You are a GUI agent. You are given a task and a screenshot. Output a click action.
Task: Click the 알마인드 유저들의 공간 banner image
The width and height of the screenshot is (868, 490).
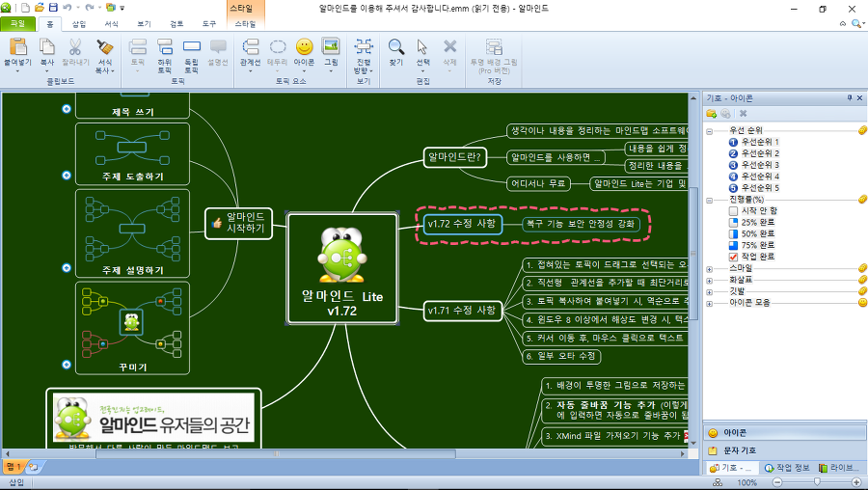(x=153, y=418)
